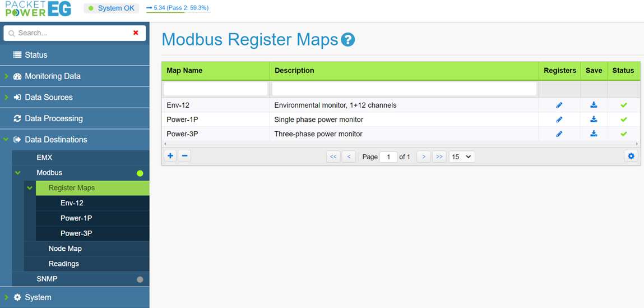Sort the table by Map Name header
Viewport: 644px width, 308px height.
[184, 71]
